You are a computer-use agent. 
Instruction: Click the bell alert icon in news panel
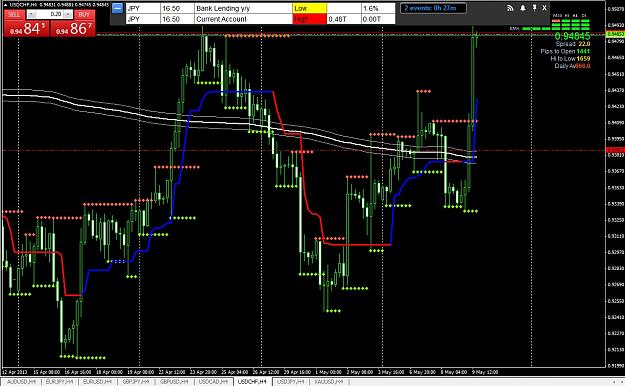(x=523, y=8)
